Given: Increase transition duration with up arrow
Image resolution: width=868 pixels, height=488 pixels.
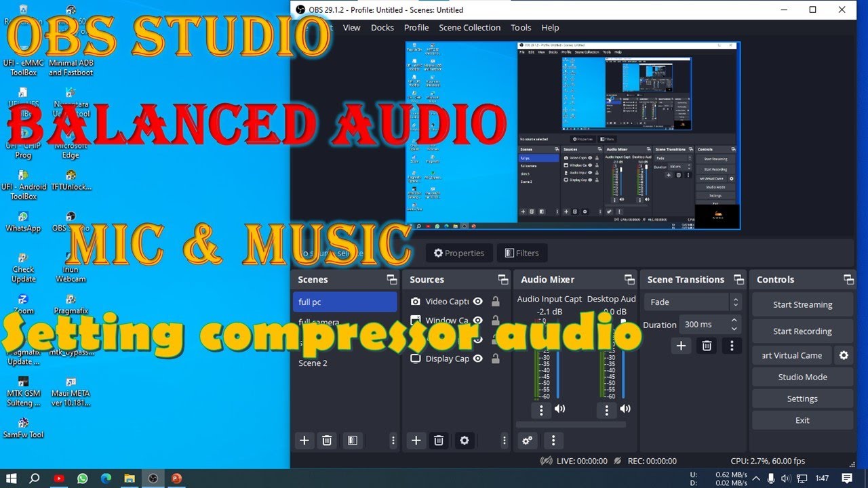Looking at the screenshot, I should [734, 320].
